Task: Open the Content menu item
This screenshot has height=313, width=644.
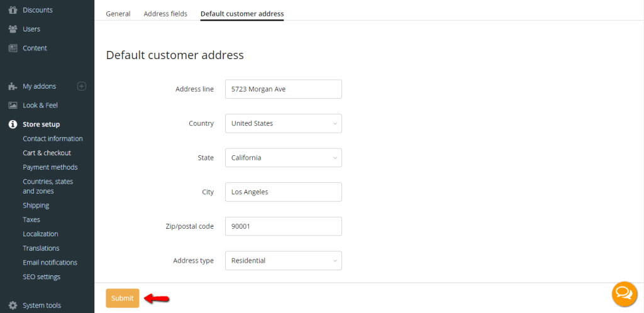Action: coord(35,48)
